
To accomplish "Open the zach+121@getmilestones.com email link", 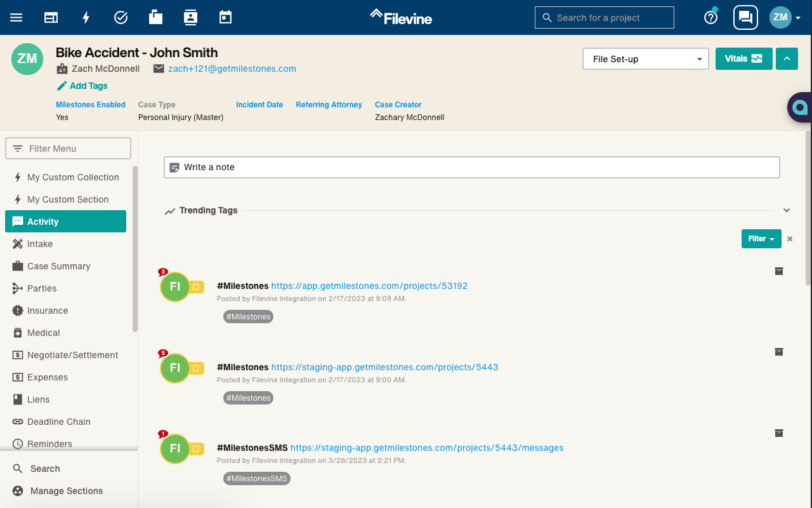I will 232,69.
